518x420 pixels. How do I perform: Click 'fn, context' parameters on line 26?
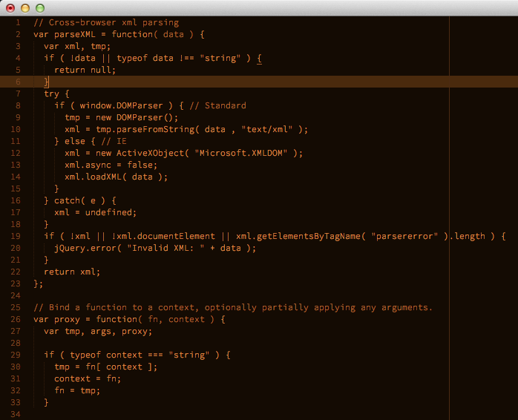coord(176,320)
